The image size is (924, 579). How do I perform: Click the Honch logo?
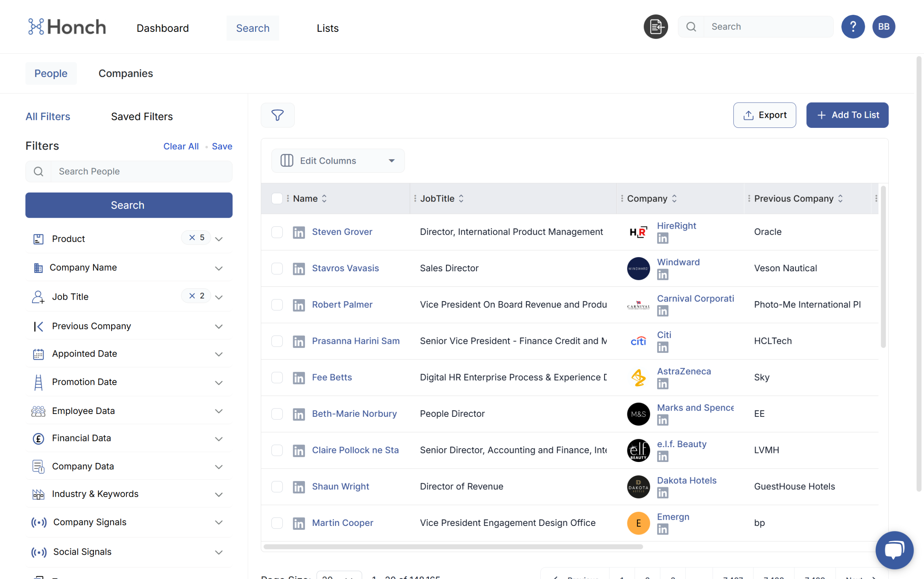coord(67,27)
